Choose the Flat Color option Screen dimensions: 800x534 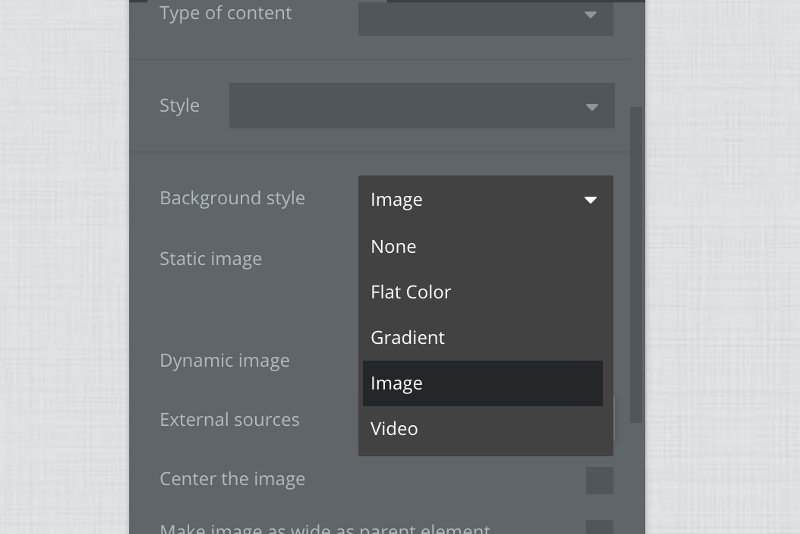tap(411, 292)
